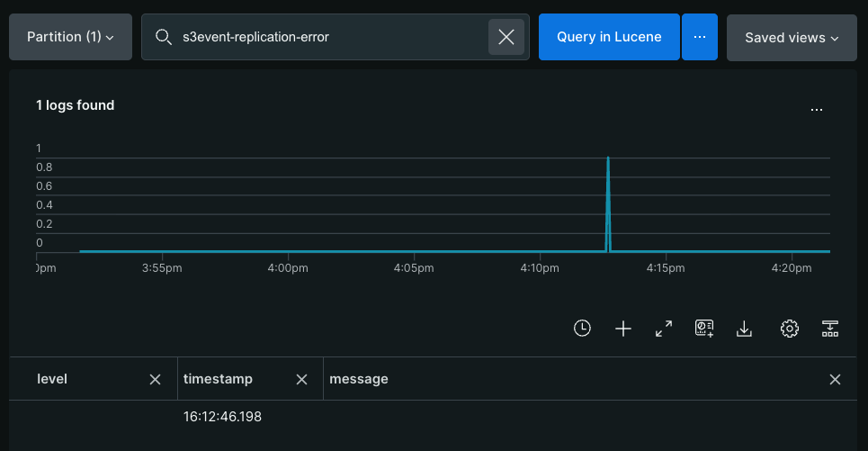Image resolution: width=868 pixels, height=451 pixels.
Task: Open the log entry at 16:12:46.198
Action: [222, 417]
